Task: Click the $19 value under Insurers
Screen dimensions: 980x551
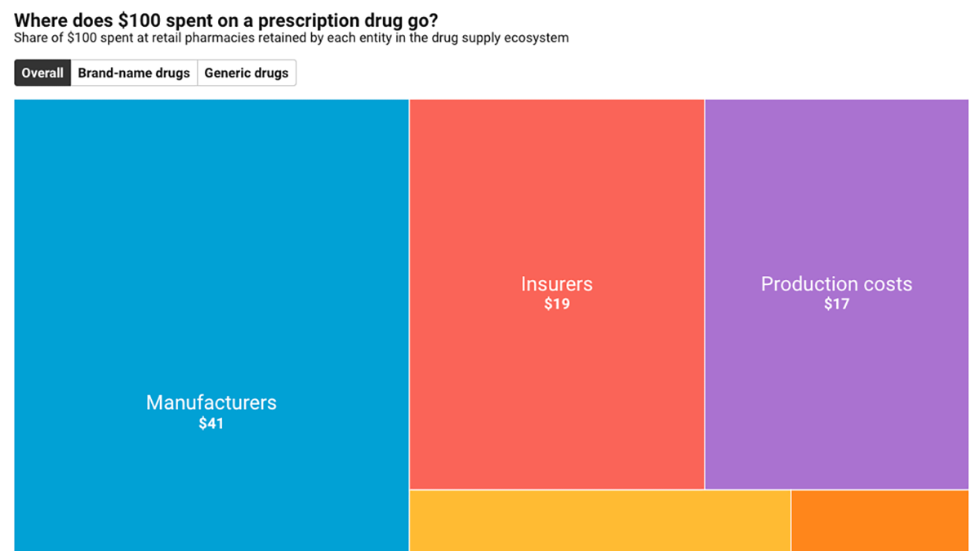Action: (x=556, y=304)
